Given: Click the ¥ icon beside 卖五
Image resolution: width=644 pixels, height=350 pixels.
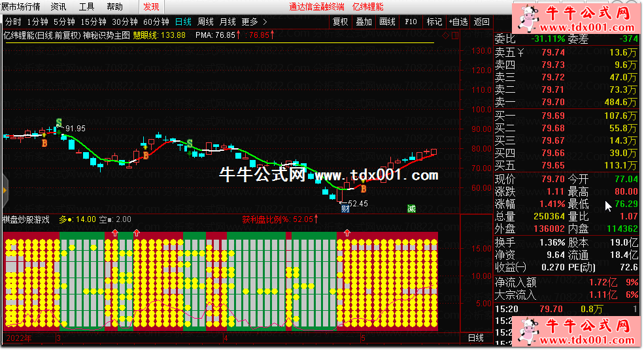Looking at the screenshot, I should pos(521,52).
